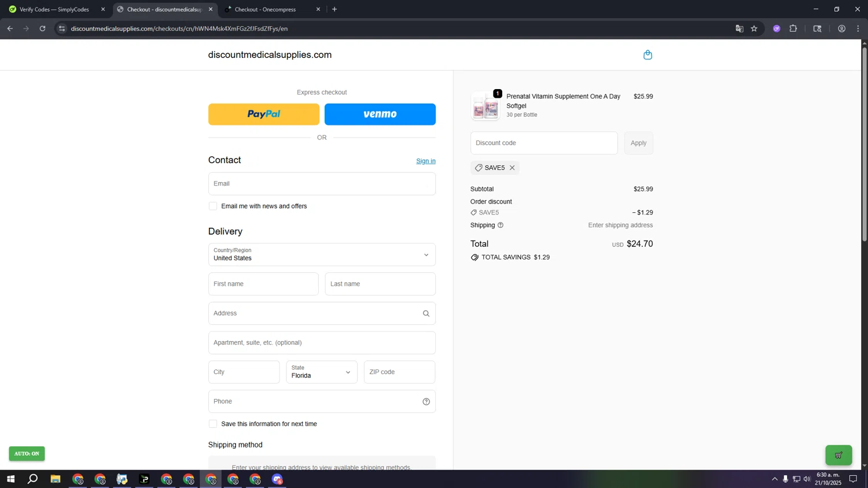Reload the checkout page
Viewport: 868px width, 488px height.
pyautogui.click(x=42, y=28)
